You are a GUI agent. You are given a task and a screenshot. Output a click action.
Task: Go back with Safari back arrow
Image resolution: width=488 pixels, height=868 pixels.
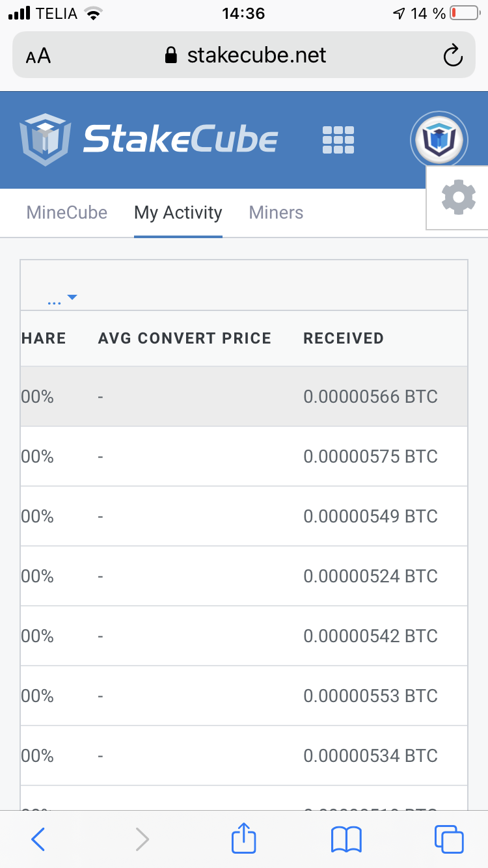pos(38,839)
